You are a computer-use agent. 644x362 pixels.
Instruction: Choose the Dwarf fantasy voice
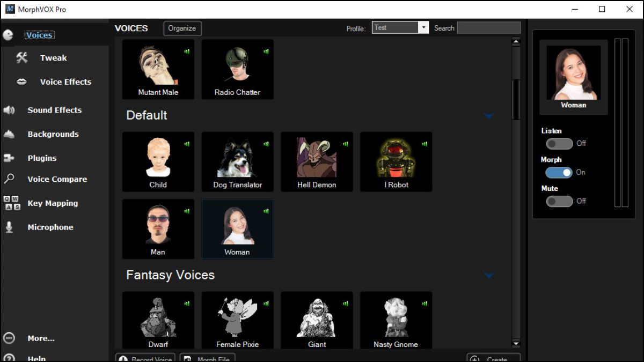click(x=158, y=321)
